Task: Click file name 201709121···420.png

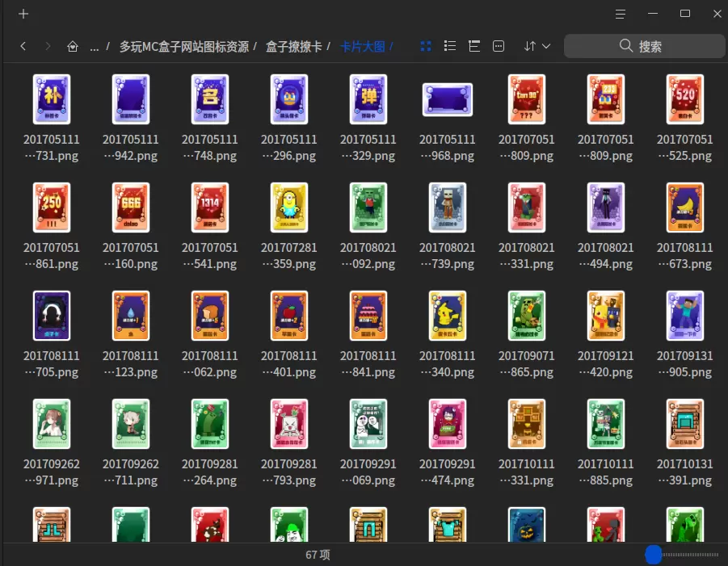Action: (605, 363)
